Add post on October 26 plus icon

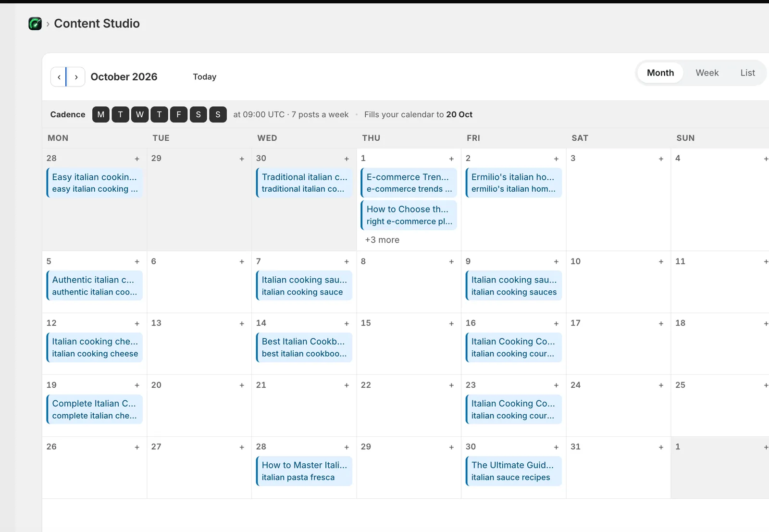pos(137,447)
